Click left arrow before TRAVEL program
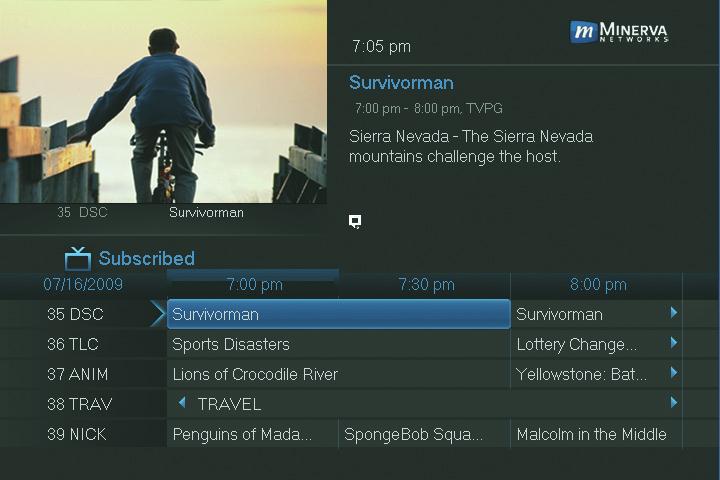 click(x=182, y=403)
